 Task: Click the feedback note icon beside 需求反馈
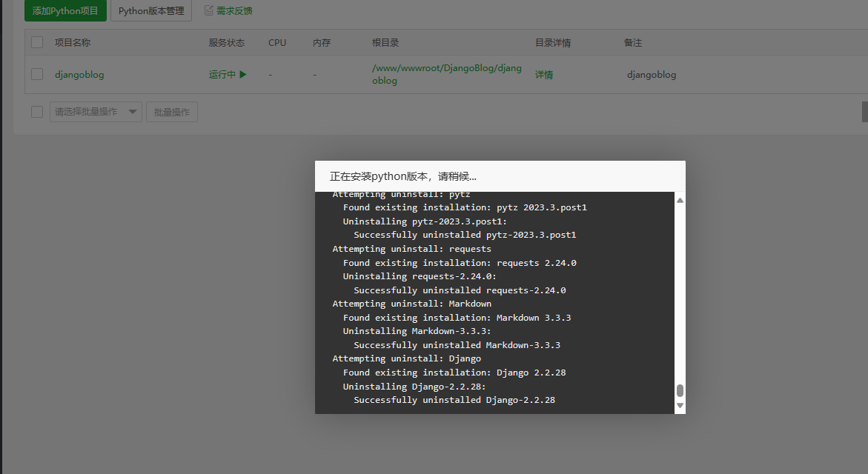(209, 10)
